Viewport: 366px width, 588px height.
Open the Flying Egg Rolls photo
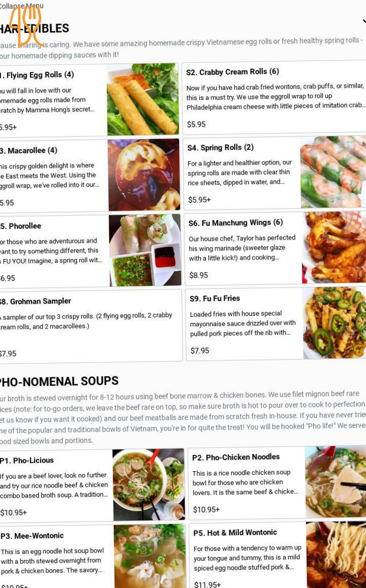143,100
